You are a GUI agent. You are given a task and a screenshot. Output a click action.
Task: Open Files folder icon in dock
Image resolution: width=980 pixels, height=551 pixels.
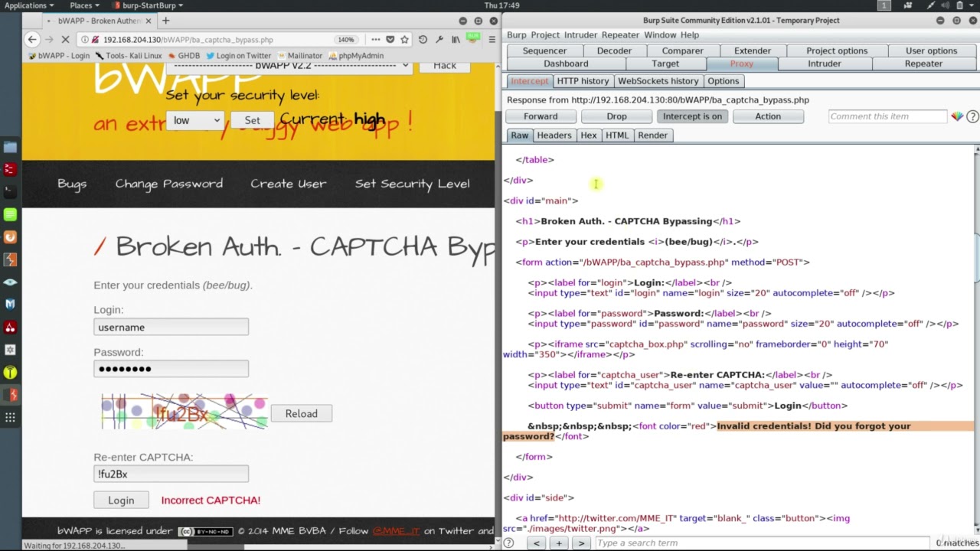click(10, 147)
